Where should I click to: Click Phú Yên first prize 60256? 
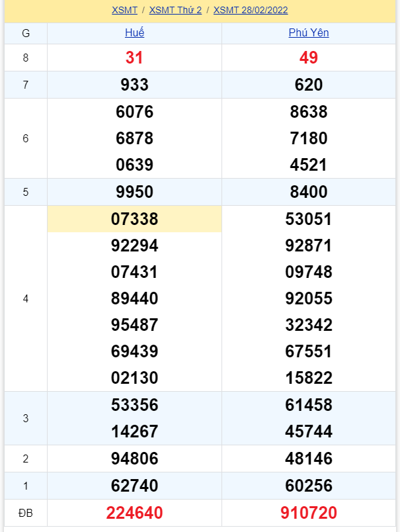309,486
